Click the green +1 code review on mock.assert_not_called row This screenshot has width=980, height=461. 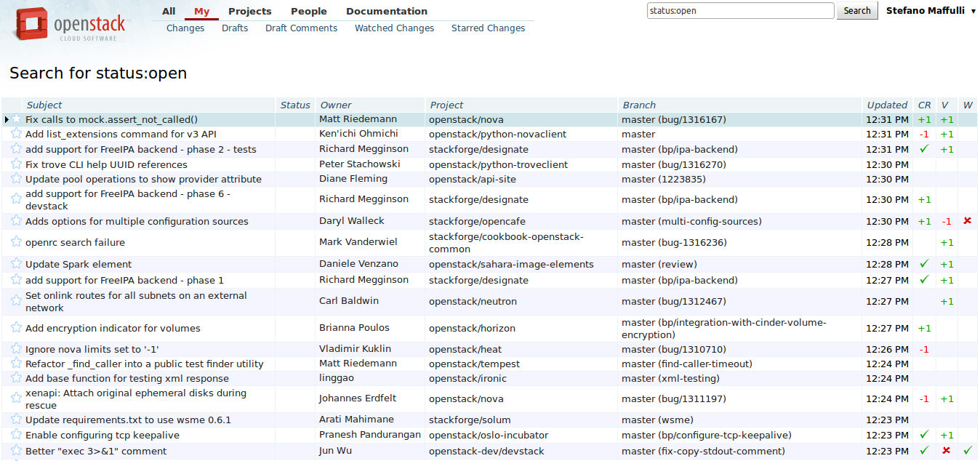pos(924,119)
